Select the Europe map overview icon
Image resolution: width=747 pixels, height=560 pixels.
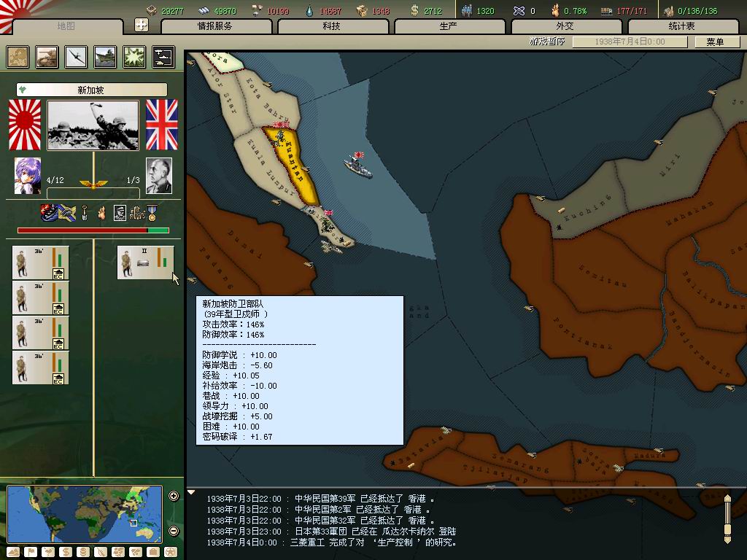tap(18, 57)
